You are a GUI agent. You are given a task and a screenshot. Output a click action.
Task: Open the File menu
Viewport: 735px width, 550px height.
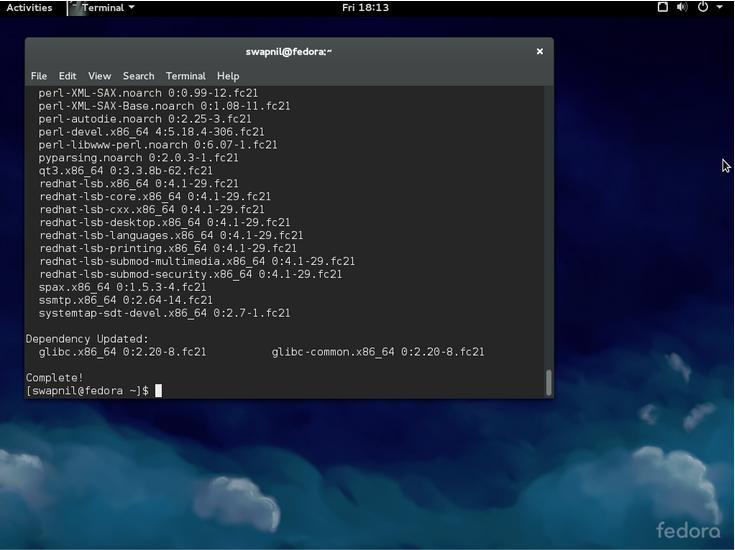pyautogui.click(x=39, y=76)
